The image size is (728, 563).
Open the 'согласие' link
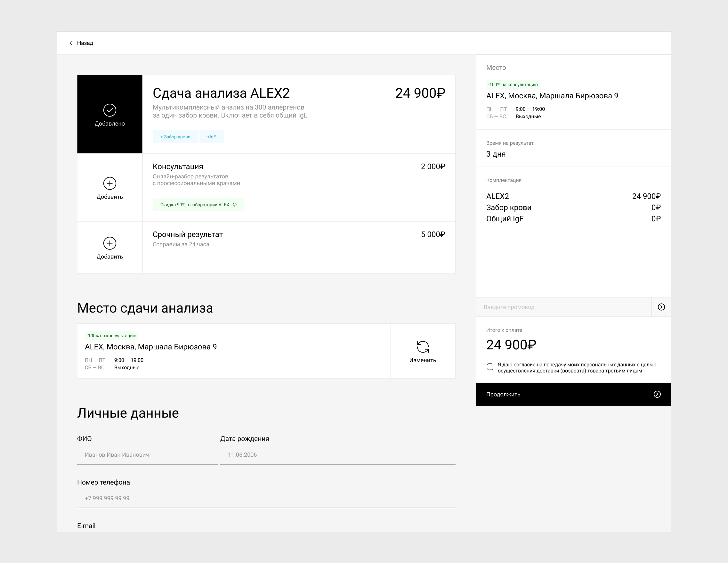(524, 364)
